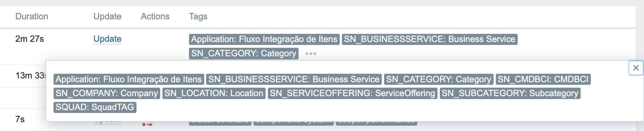The height and width of the screenshot is (131, 644).
Task: Click the Application tag inside the popup
Action: pos(129,79)
